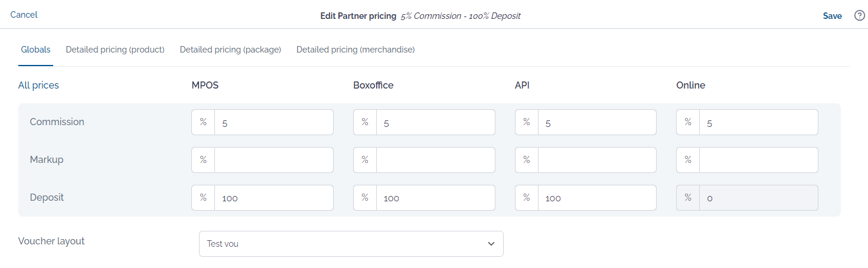868x268 pixels.
Task: Focus the Boxoffice Deposit input field
Action: tap(436, 198)
